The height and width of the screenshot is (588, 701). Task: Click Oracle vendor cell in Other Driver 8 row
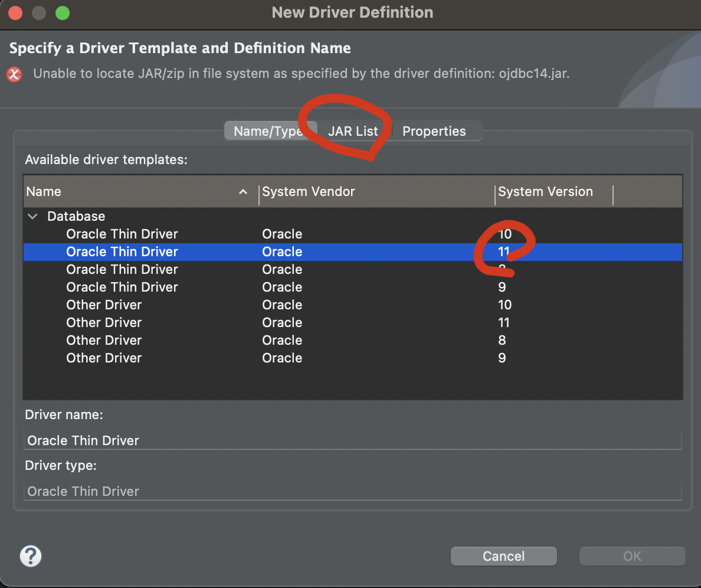click(282, 340)
